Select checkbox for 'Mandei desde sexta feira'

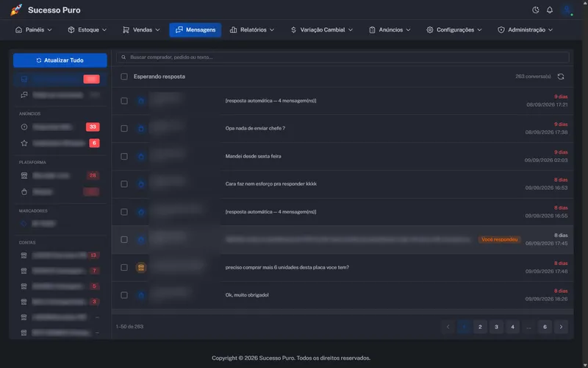[124, 156]
